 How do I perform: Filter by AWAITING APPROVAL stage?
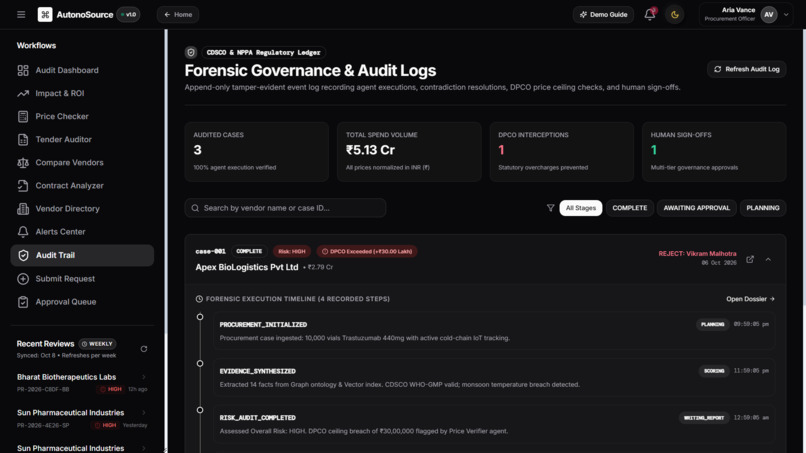697,208
